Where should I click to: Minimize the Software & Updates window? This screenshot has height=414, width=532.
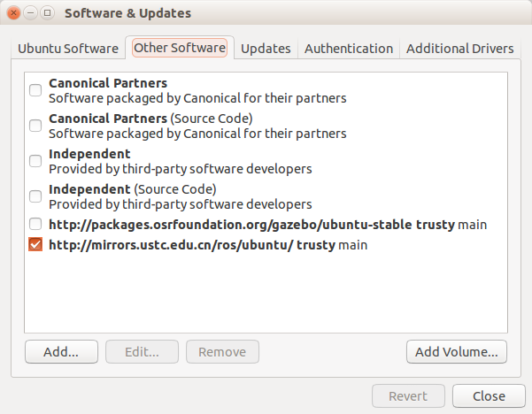[x=30, y=13]
